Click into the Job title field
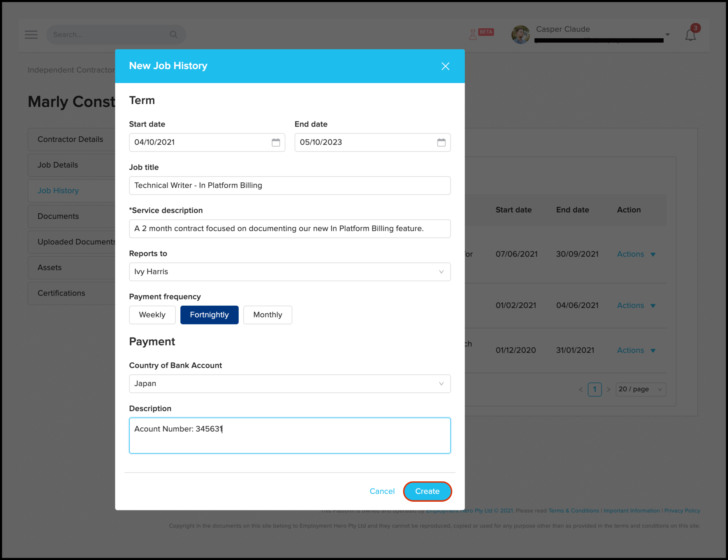Viewport: 728px width, 560px height. [289, 185]
